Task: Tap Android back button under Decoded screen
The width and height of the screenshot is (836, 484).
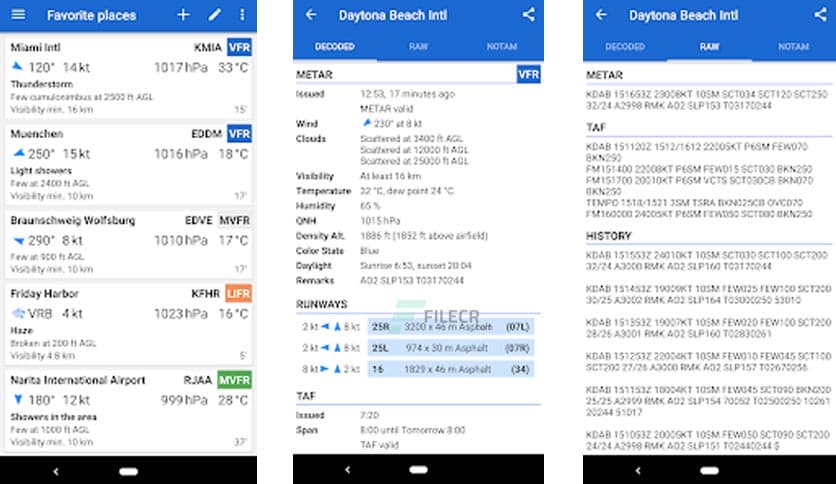Action: 348,470
